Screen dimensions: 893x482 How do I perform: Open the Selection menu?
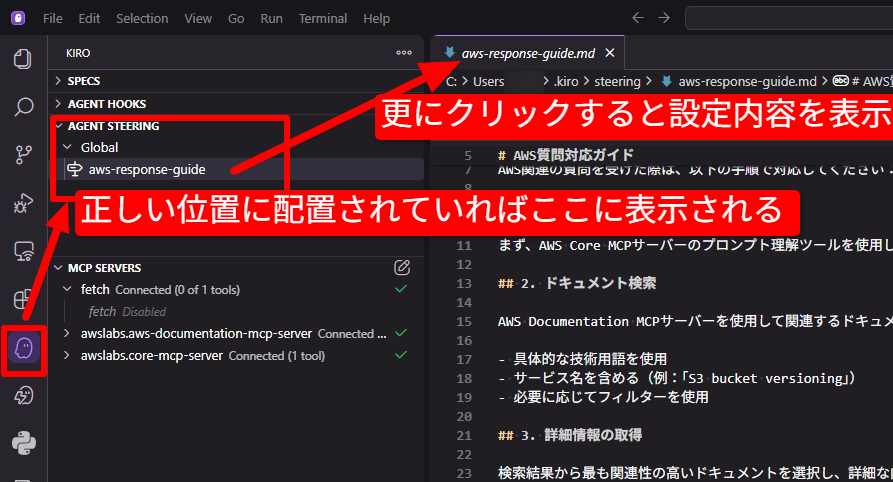click(x=142, y=18)
